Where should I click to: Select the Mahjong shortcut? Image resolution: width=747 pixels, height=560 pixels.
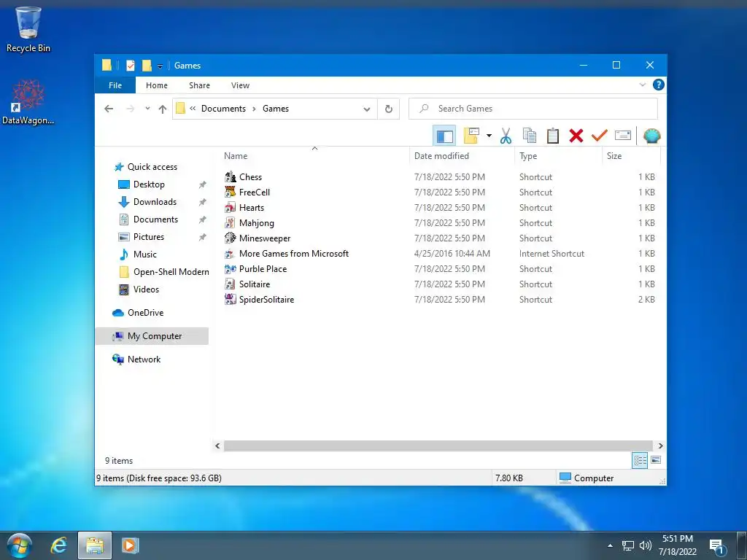[x=256, y=223]
